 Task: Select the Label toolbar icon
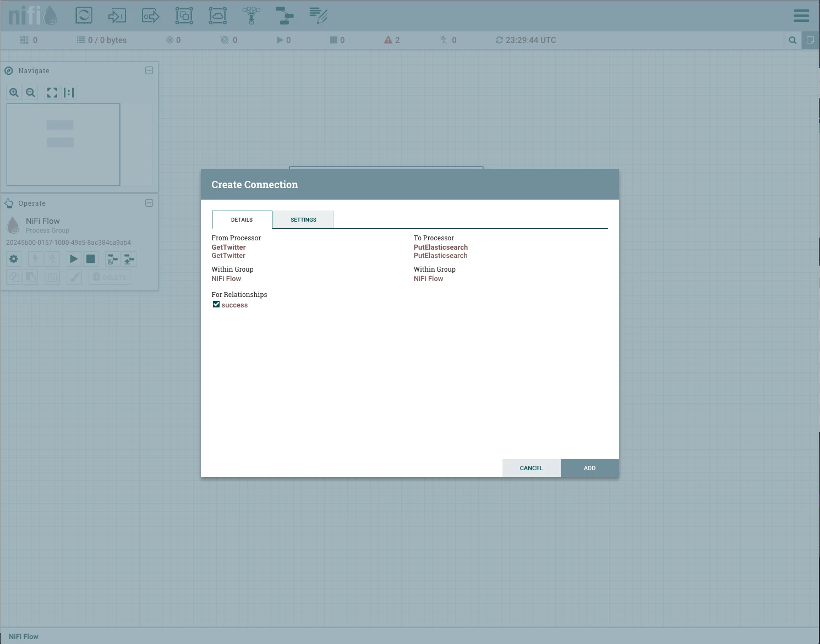tap(318, 15)
